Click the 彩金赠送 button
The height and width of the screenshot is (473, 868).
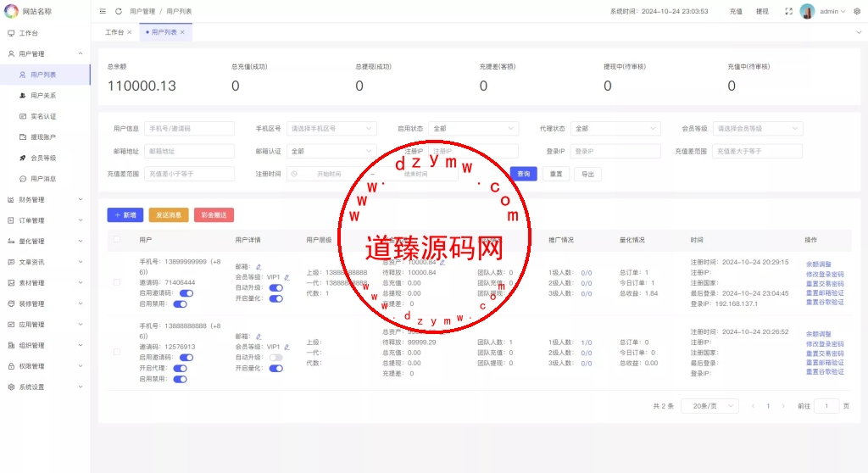tap(214, 215)
